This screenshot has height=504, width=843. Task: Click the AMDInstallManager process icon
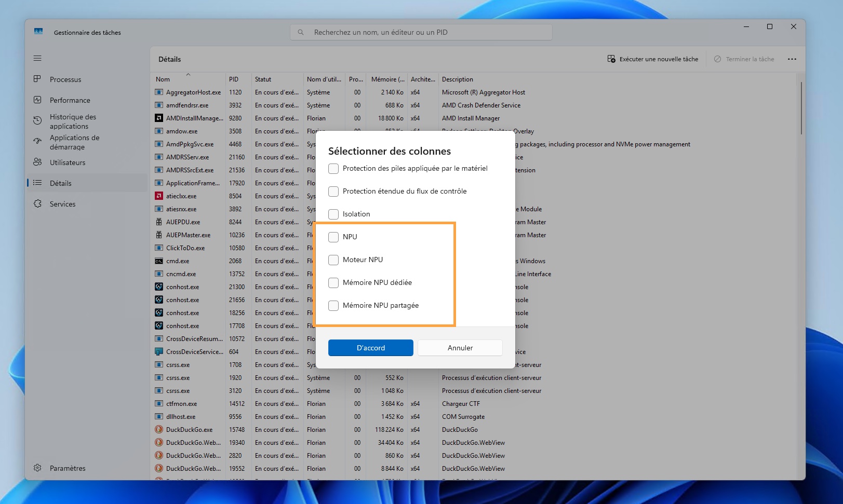coord(159,118)
